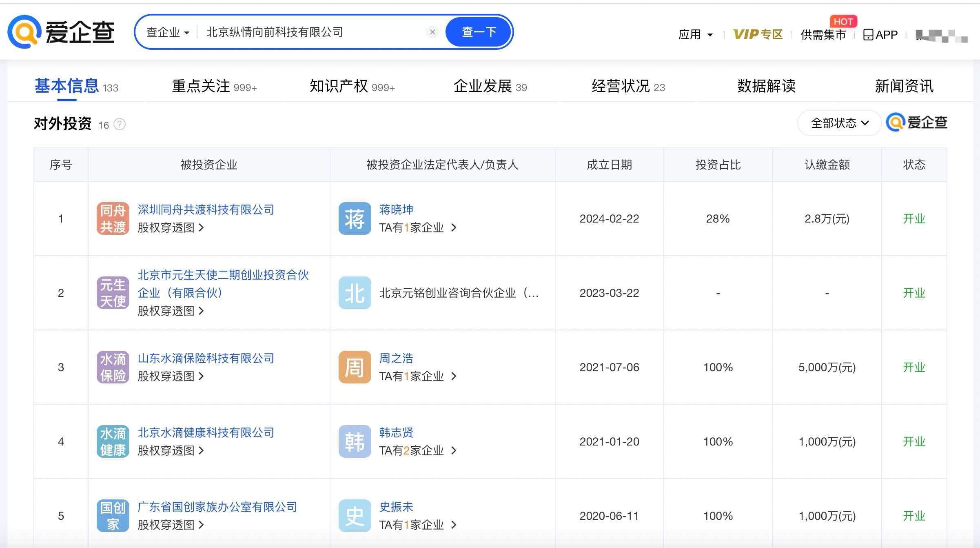Viewport: 980px width, 548px height.
Task: Open 北京市元生天使二期创业投资合伙企业 link
Action: pyautogui.click(x=223, y=284)
